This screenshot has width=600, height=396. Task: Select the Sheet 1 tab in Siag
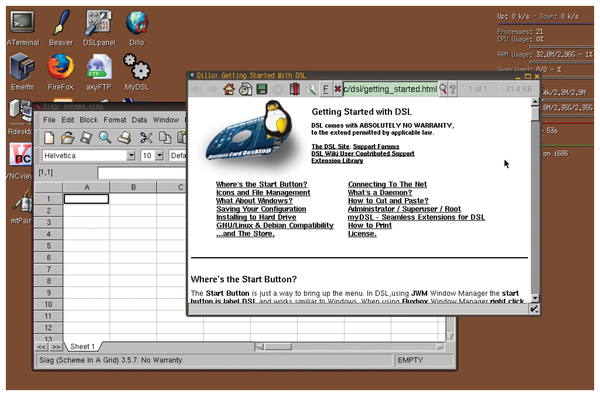point(82,347)
